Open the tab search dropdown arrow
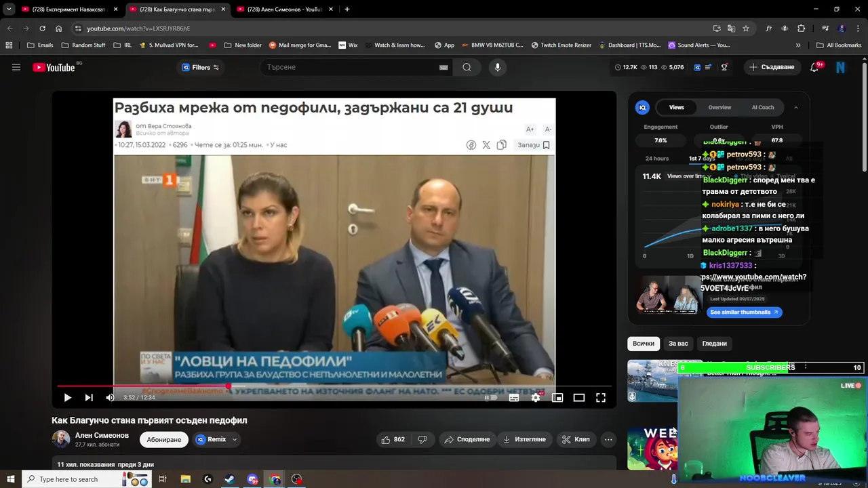 pyautogui.click(x=9, y=9)
